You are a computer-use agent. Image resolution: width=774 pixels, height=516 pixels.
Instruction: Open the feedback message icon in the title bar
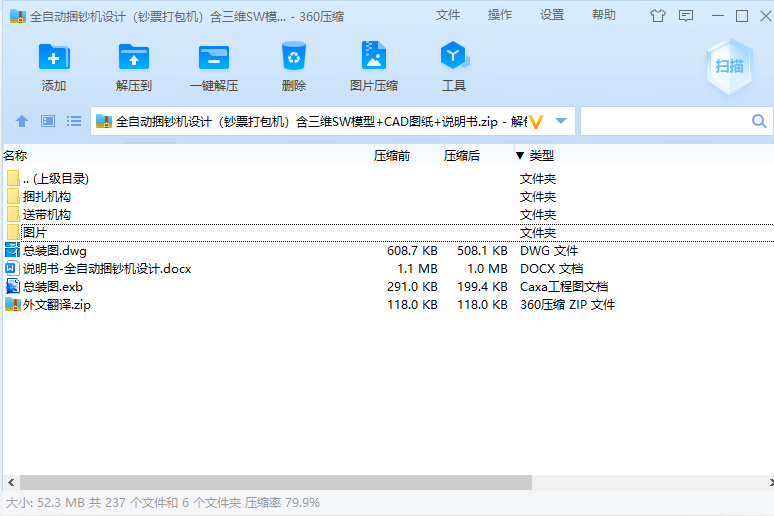pos(686,16)
